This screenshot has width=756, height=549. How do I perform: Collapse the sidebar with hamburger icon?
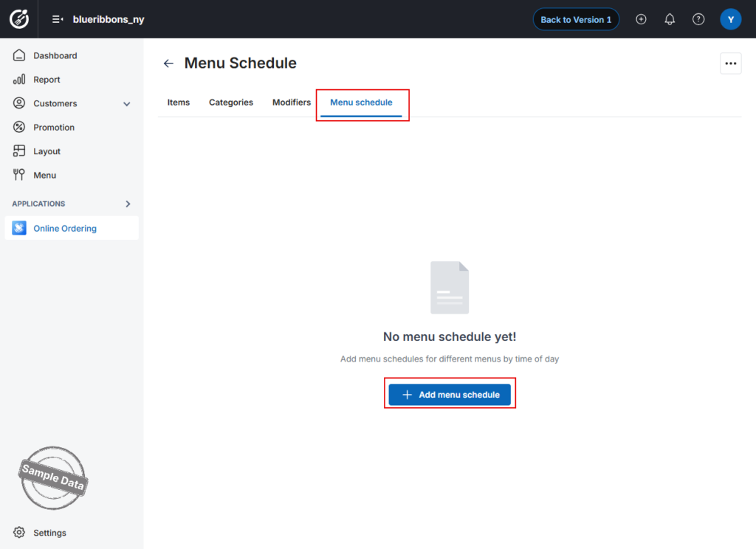coord(58,19)
